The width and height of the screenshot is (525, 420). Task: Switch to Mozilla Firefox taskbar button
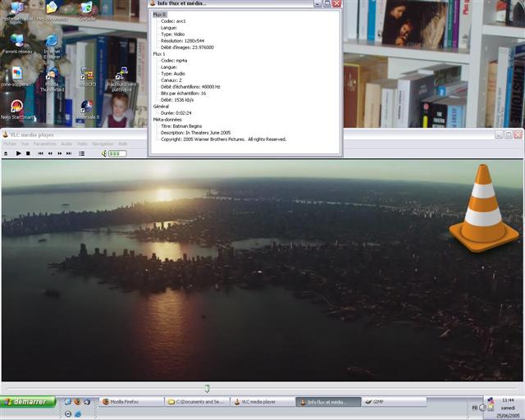pos(131,402)
